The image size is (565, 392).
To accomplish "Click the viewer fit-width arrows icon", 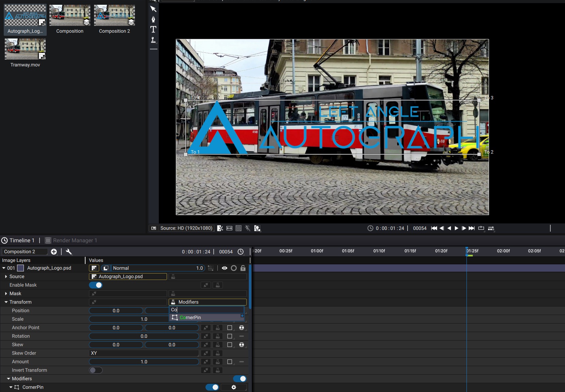I will coord(229,228).
